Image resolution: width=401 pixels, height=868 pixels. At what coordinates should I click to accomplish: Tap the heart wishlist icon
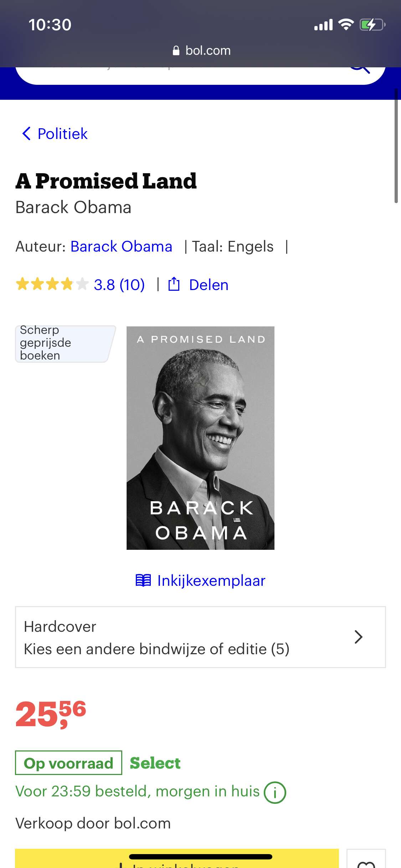[366, 862]
